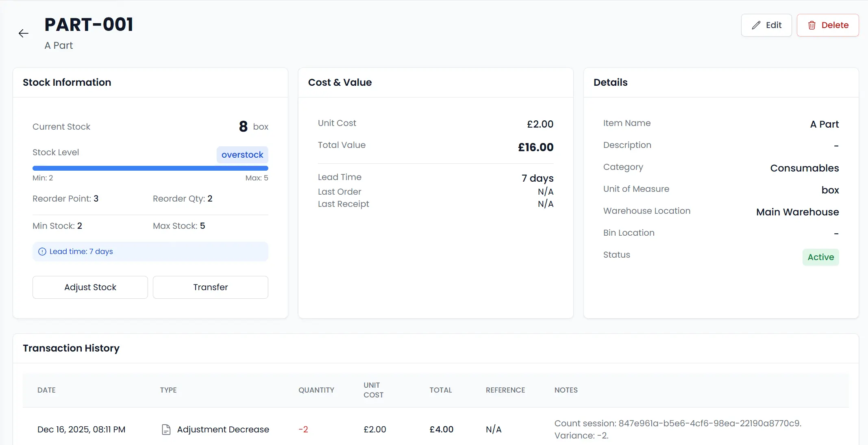This screenshot has width=868, height=445.
Task: Click the Edit button label
Action: [773, 25]
